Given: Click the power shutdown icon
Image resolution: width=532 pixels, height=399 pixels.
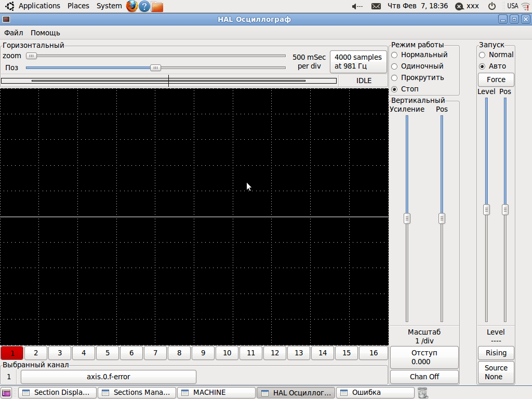Looking at the screenshot, I should 491,6.
